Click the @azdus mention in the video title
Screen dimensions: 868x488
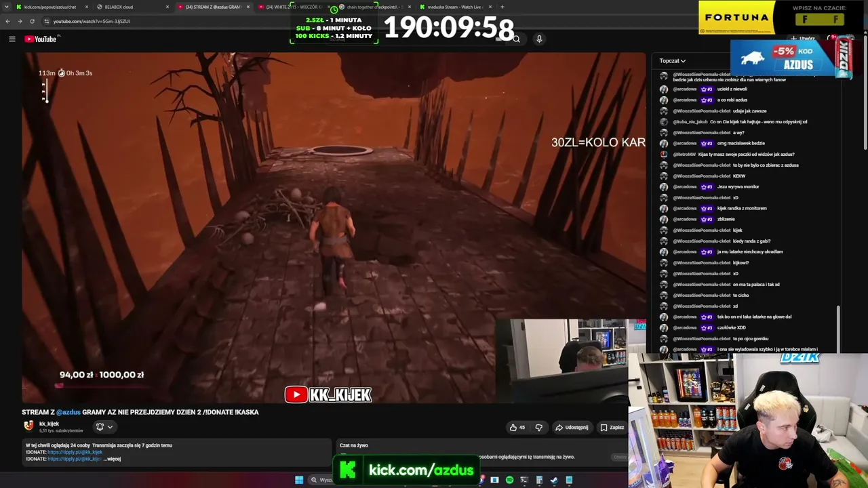(68, 412)
